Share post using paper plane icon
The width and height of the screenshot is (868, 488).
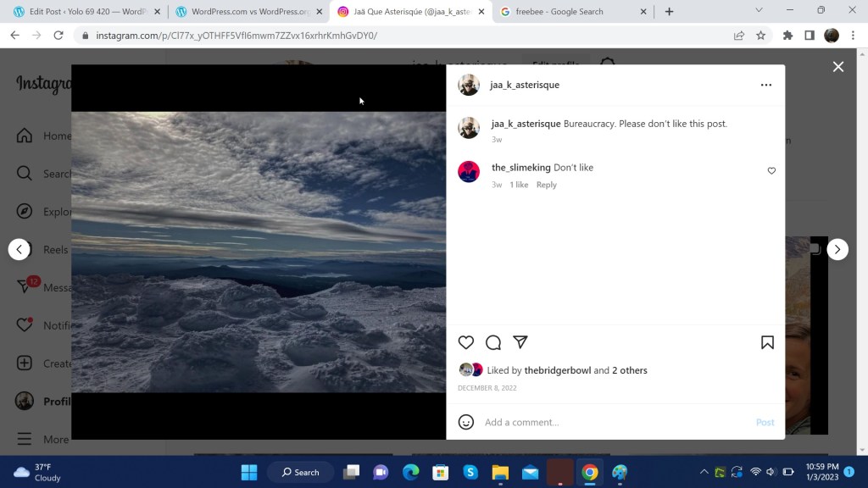tap(520, 342)
